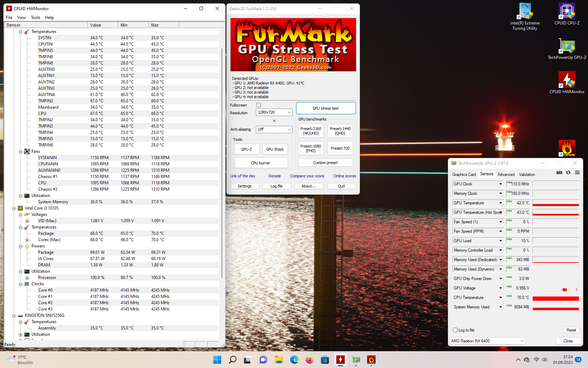The height and width of the screenshot is (368, 588).
Task: Open GPU Temperature sensor dropdown arrow
Action: point(500,203)
